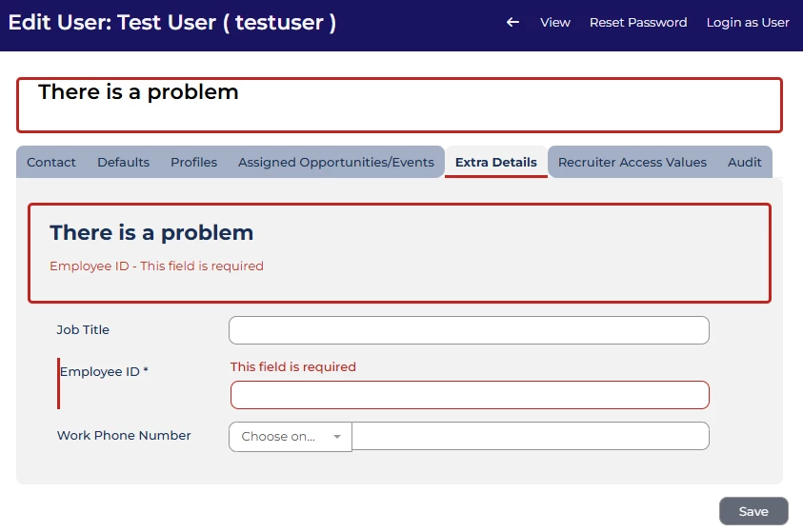Click Login as User link
Screen dimensions: 803x532
coord(748,23)
